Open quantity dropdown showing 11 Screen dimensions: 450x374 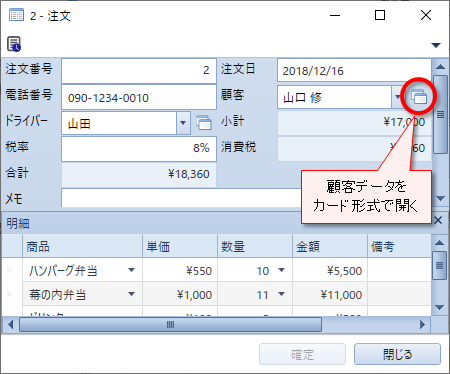pos(281,294)
